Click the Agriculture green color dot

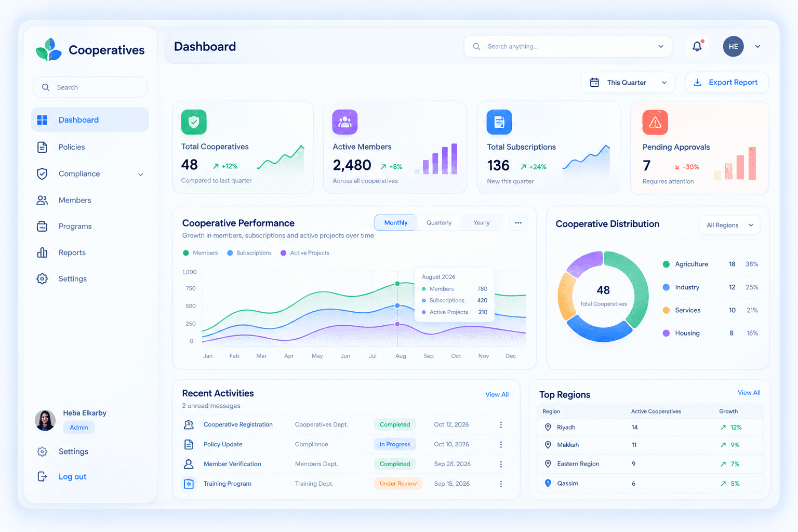pos(666,264)
